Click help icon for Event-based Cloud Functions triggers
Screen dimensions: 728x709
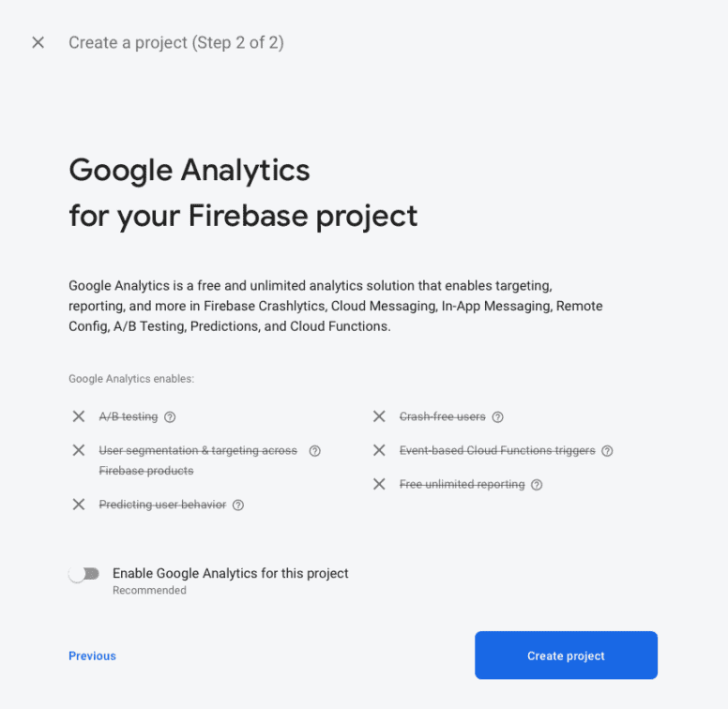click(x=607, y=451)
